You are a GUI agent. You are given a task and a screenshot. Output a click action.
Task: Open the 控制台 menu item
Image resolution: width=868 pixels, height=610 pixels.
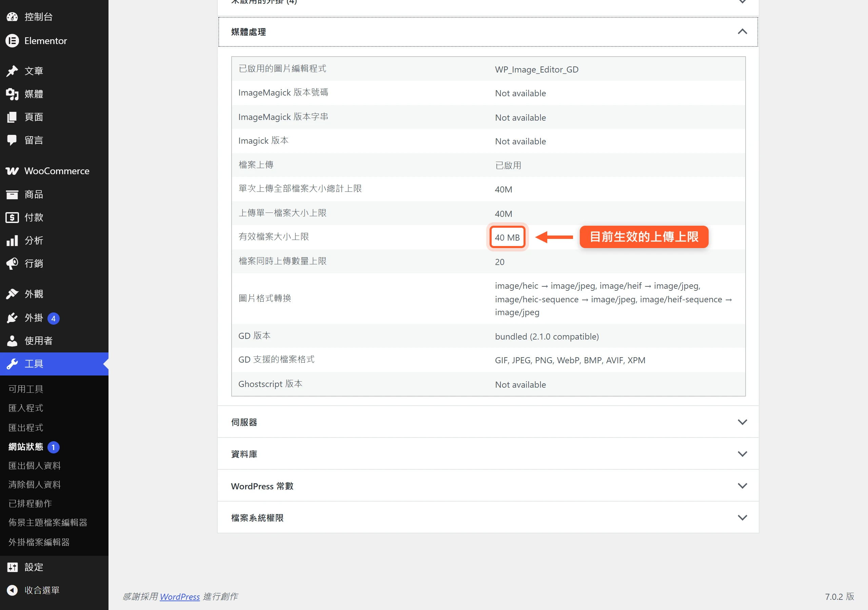54,17
